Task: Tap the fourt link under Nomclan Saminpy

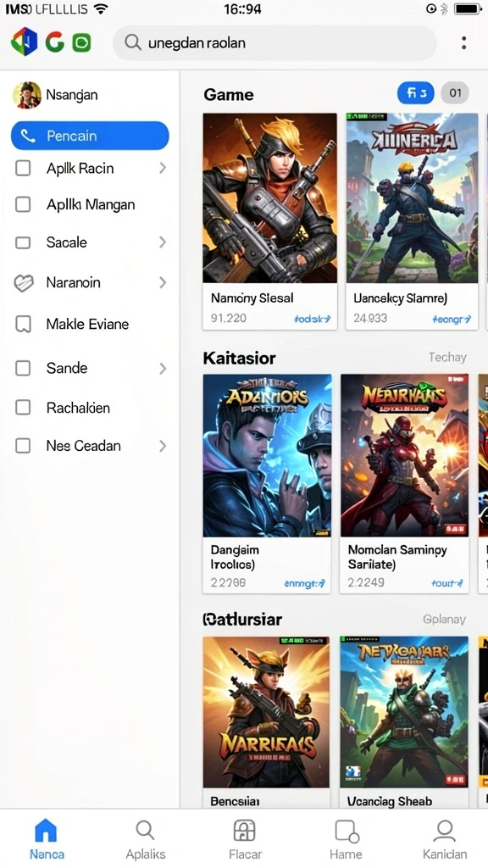Action: point(447,583)
